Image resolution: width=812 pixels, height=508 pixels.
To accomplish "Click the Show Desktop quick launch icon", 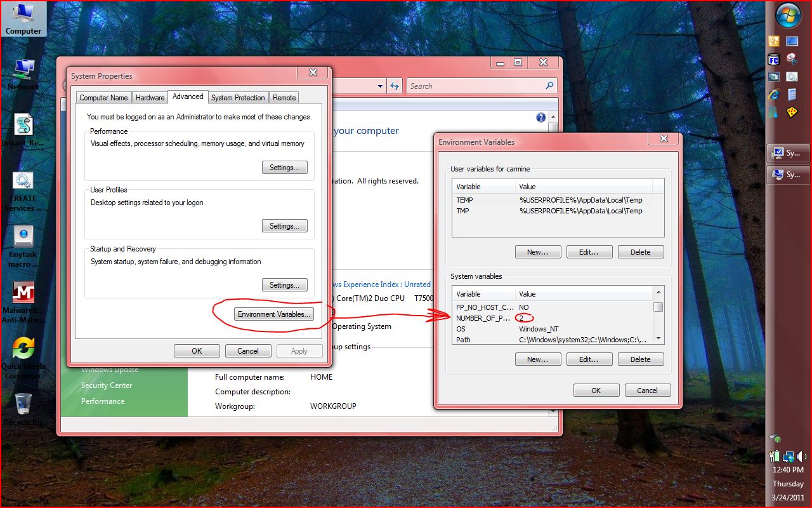I will tap(792, 42).
